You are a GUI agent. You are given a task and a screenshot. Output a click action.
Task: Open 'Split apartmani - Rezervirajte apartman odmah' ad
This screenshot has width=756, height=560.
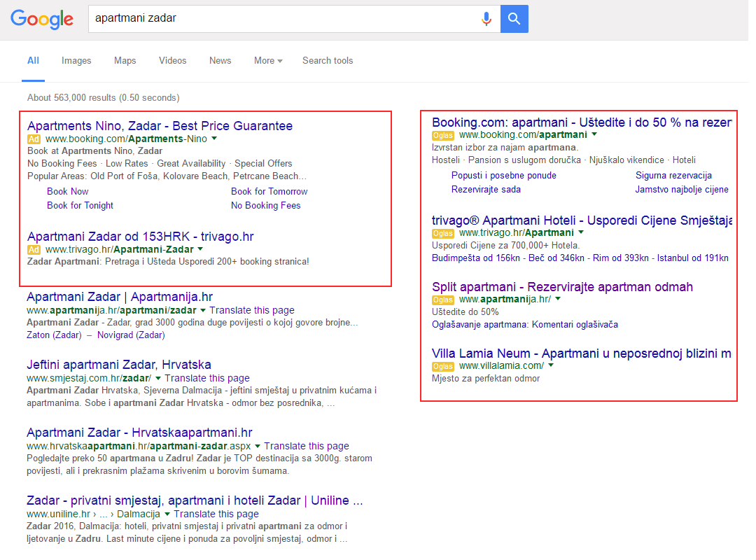pyautogui.click(x=562, y=287)
